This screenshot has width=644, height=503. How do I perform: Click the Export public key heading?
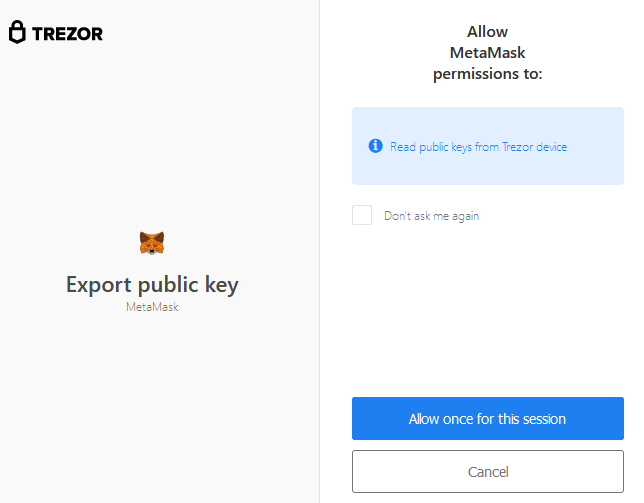click(152, 285)
